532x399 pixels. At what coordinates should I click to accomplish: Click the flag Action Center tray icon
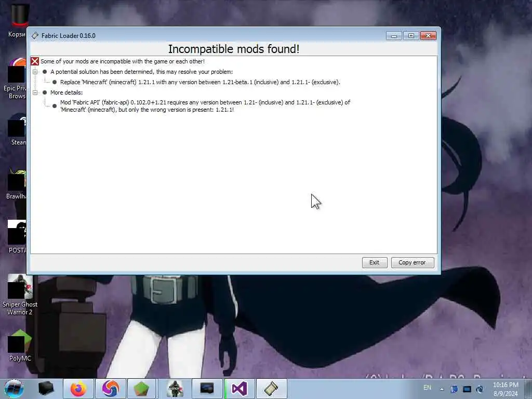click(x=454, y=389)
